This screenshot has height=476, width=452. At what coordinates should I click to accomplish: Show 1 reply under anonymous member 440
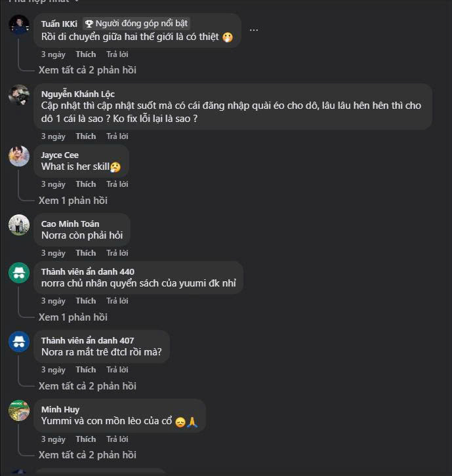coord(73,317)
